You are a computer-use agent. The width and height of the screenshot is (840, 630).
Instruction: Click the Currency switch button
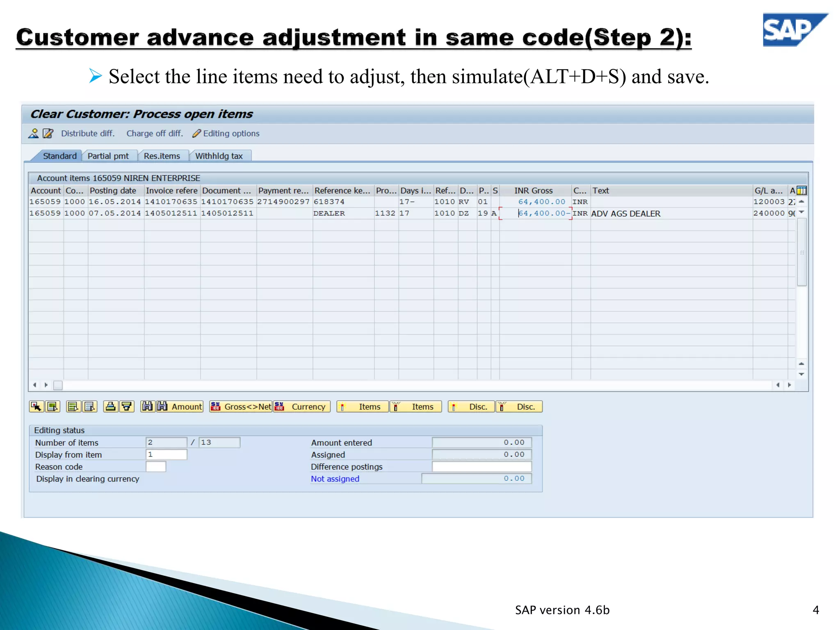pyautogui.click(x=302, y=406)
